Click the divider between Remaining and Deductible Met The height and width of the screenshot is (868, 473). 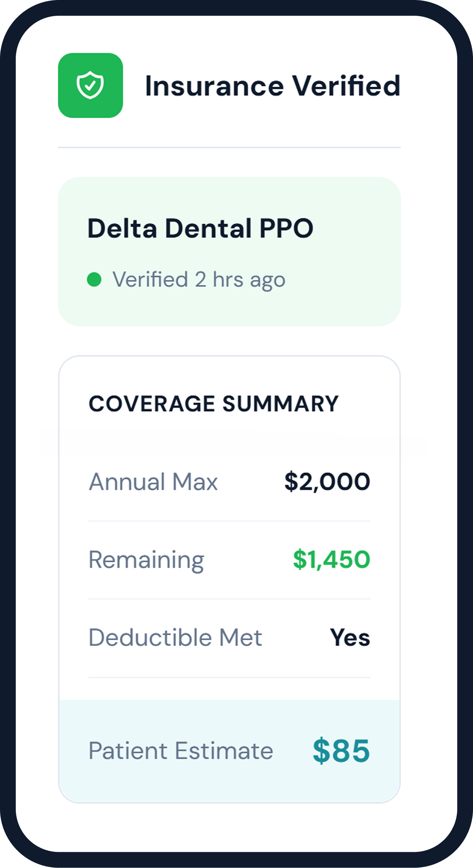pos(229,599)
